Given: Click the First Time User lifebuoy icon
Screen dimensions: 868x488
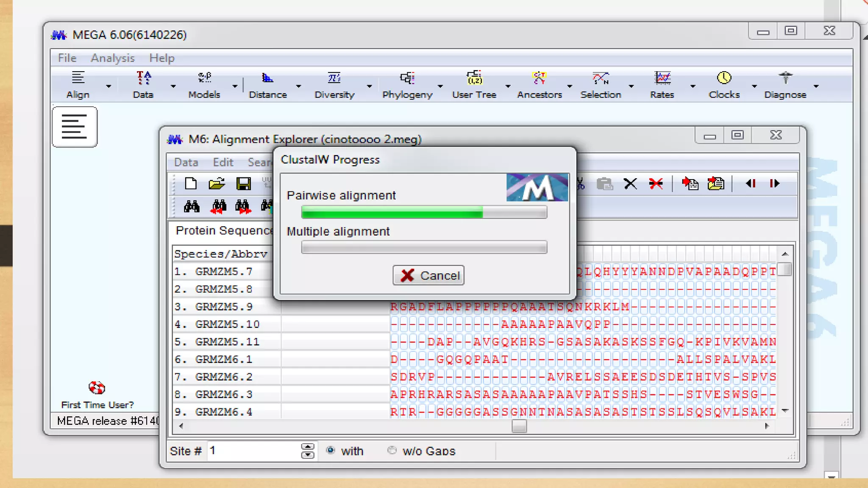Looking at the screenshot, I should pyautogui.click(x=97, y=387).
